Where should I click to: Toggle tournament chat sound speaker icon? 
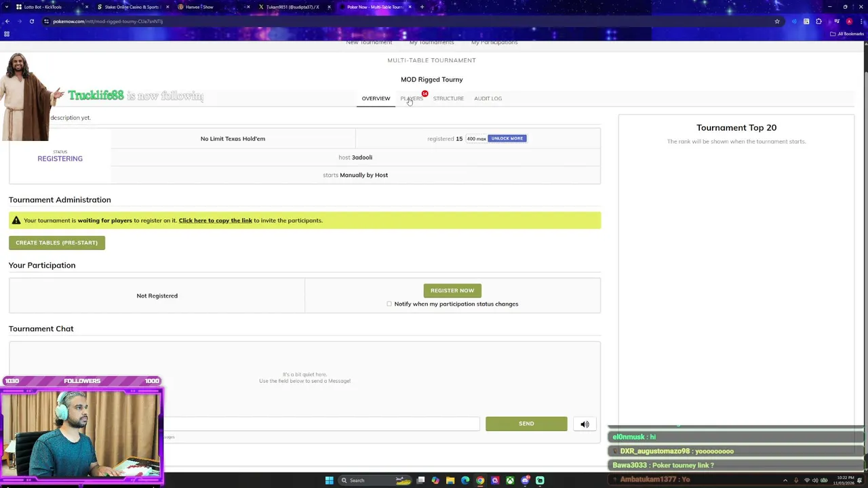point(585,424)
